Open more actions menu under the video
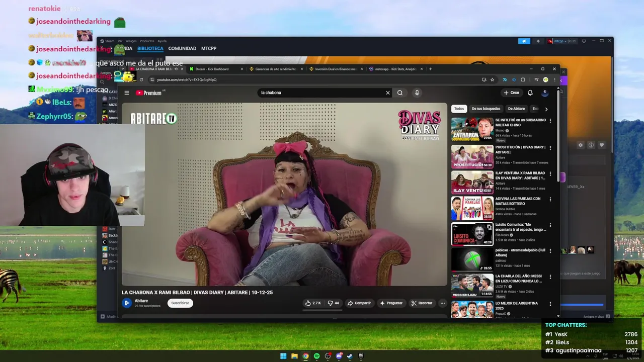The image size is (644, 362). (x=442, y=303)
